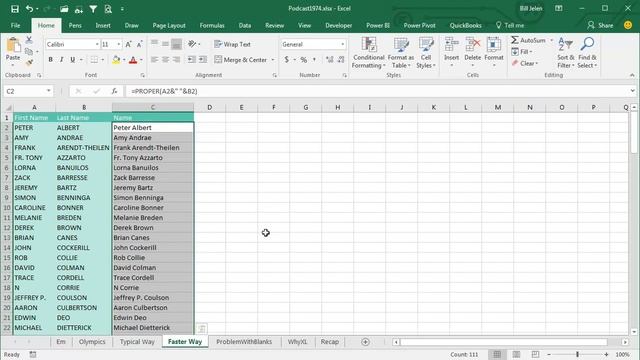Click the Align Left icon
The height and width of the screenshot is (360, 640).
pos(155,60)
